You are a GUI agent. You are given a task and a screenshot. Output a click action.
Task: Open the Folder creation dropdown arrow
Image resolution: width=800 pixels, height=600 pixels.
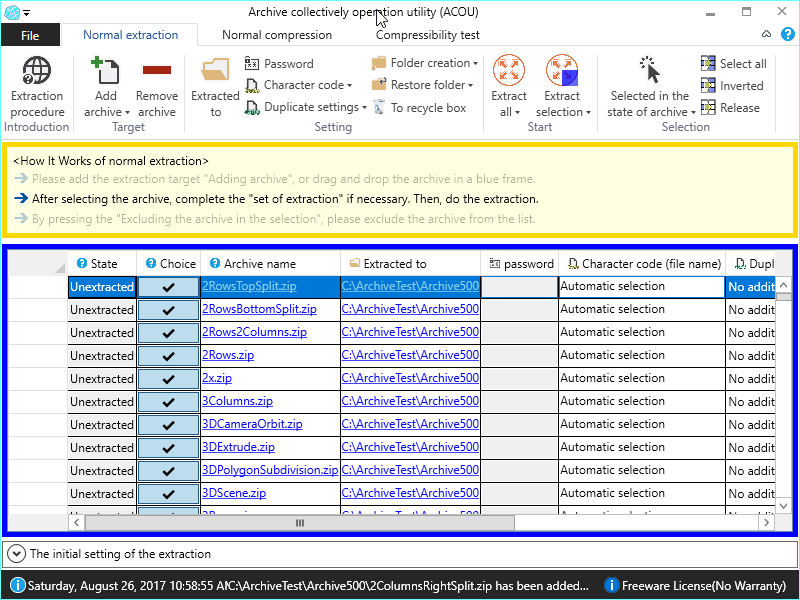click(x=476, y=64)
